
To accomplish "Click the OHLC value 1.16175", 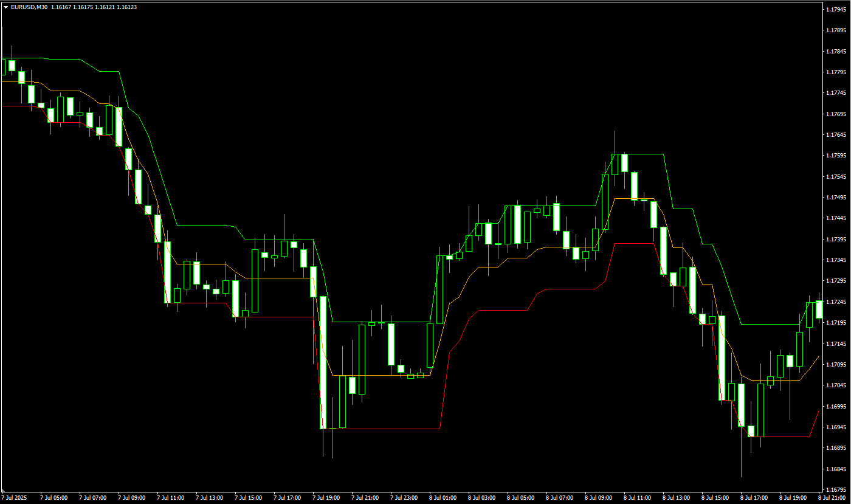I will tap(84, 7).
